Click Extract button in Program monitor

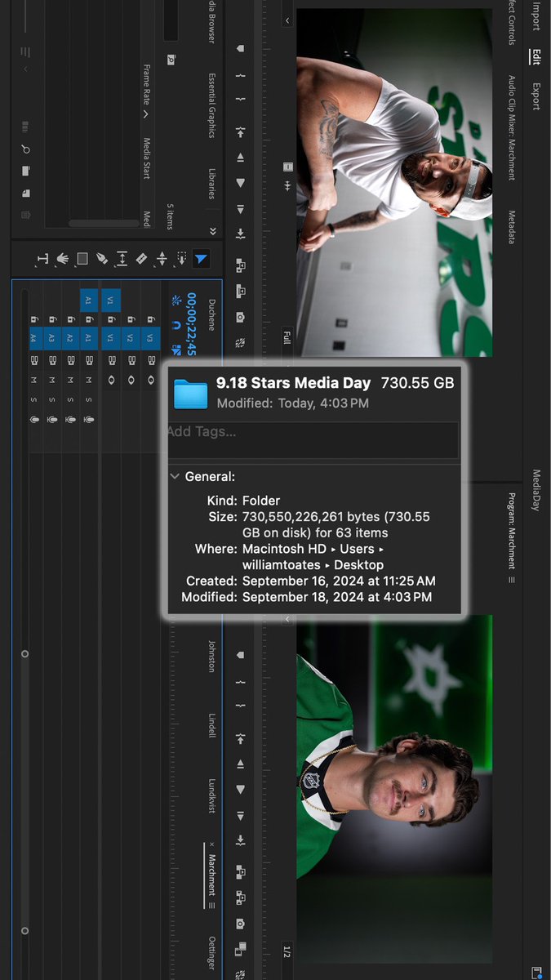tap(241, 898)
